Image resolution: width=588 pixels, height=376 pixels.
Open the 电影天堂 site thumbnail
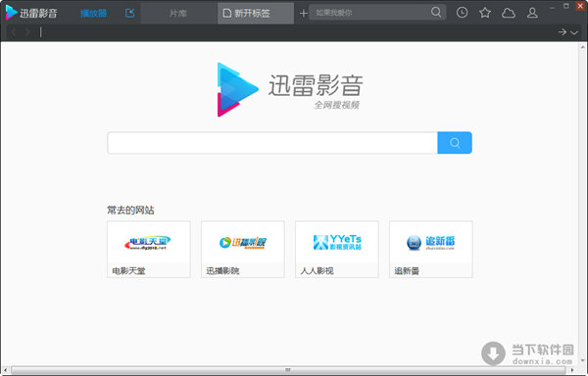(149, 250)
